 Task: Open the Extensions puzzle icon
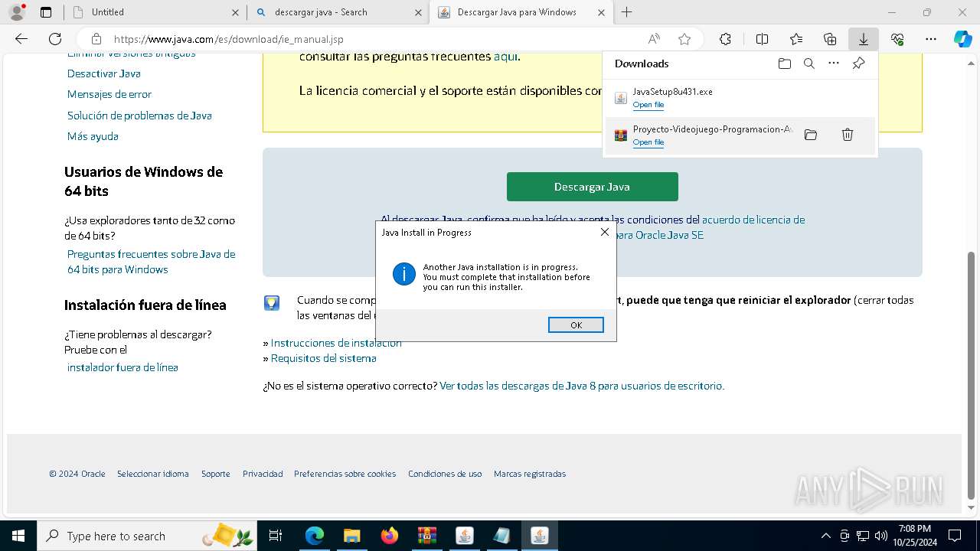(725, 39)
